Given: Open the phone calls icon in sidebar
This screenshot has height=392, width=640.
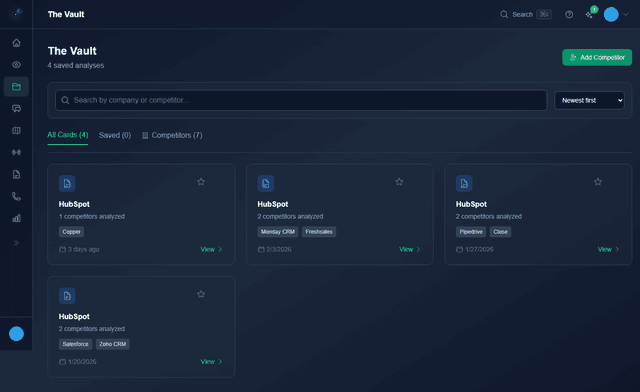Looking at the screenshot, I should pos(16,196).
